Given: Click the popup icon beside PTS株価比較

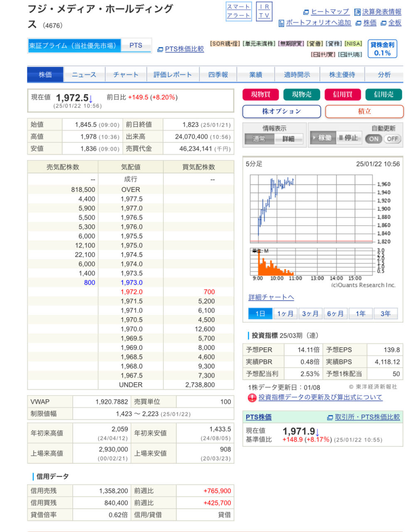Looking at the screenshot, I should click(x=160, y=49).
